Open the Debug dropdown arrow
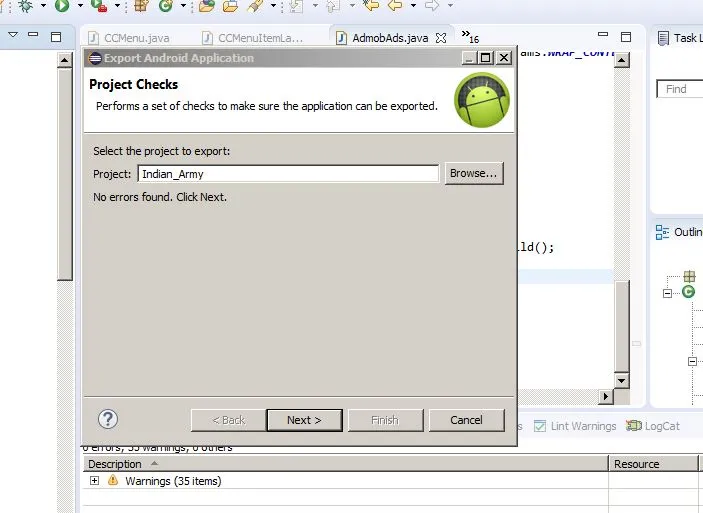 (x=43, y=5)
